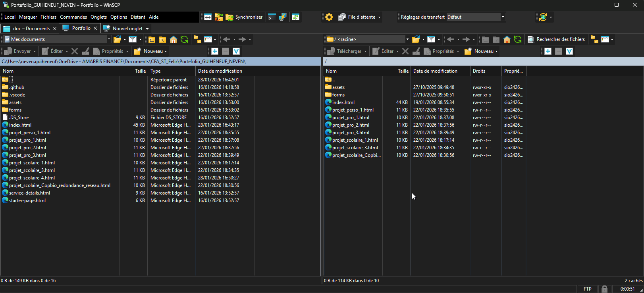The width and height of the screenshot is (644, 293).
Task: Expand the remote racine path dropdown
Action: (407, 39)
